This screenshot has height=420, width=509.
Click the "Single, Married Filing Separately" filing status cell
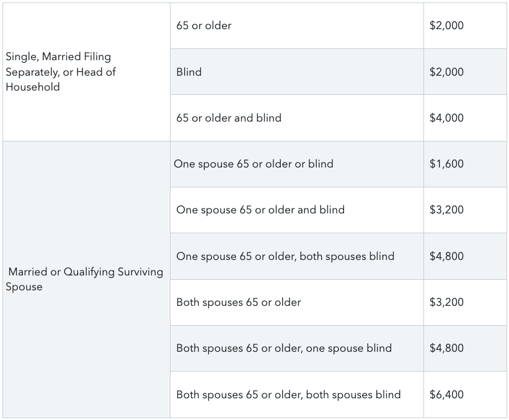point(61,72)
